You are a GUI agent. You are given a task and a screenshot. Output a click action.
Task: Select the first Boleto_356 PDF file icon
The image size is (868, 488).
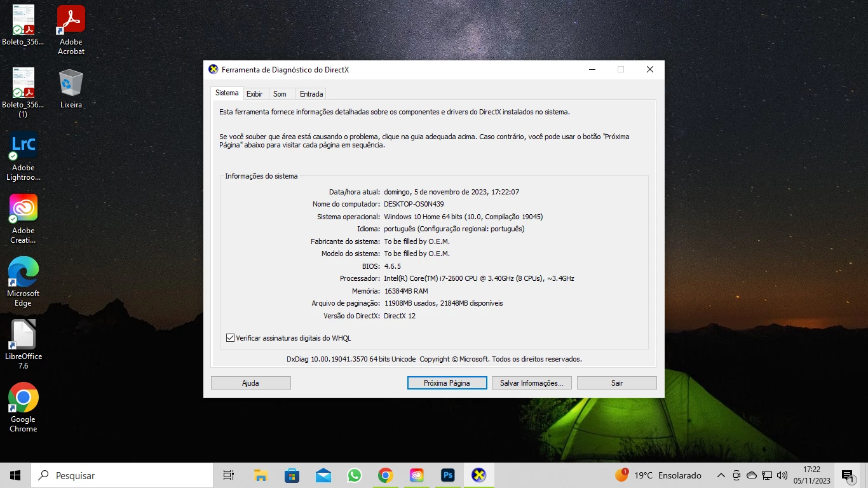tap(24, 25)
